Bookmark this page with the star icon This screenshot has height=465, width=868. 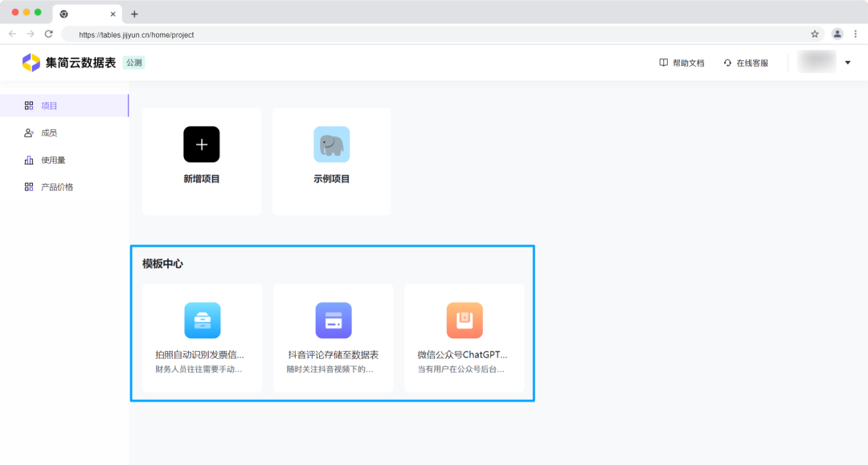pos(815,35)
